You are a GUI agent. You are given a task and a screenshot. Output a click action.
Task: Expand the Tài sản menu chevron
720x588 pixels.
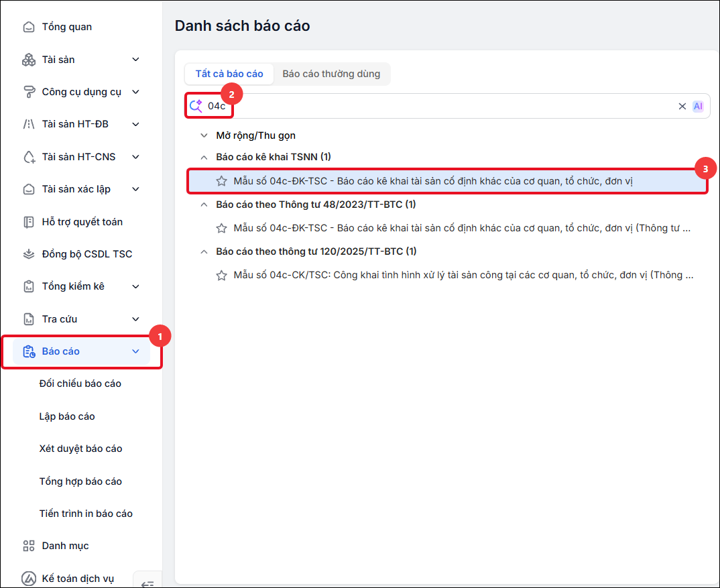tap(135, 60)
